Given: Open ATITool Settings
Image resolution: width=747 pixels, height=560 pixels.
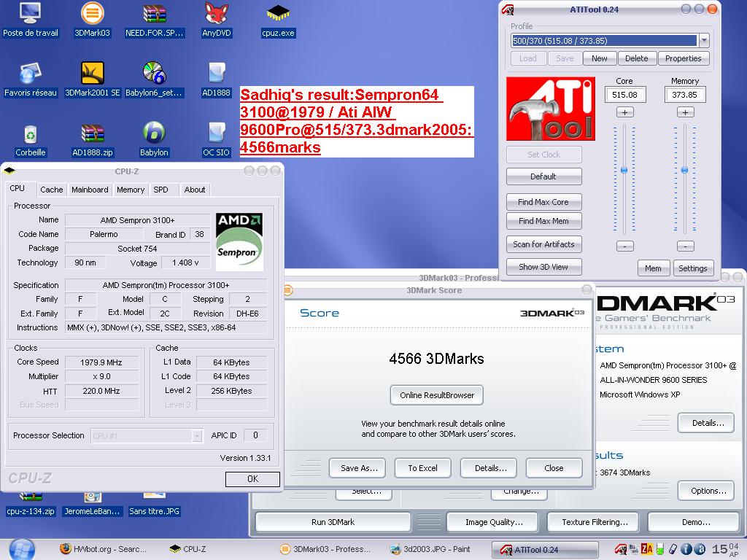Looking at the screenshot, I should (693, 268).
